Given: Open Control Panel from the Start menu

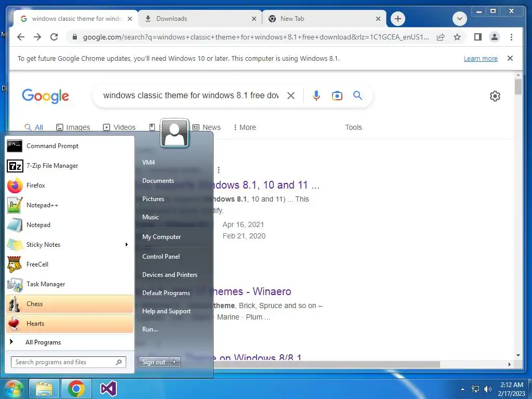Looking at the screenshot, I should pos(161,257).
